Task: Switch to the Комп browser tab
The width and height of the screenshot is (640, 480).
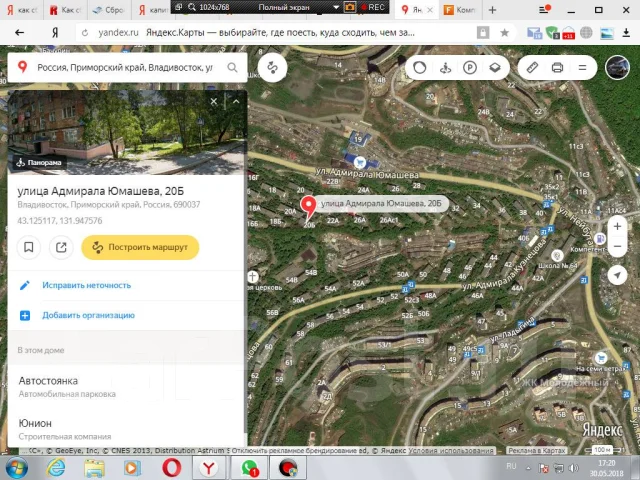Action: (x=460, y=10)
